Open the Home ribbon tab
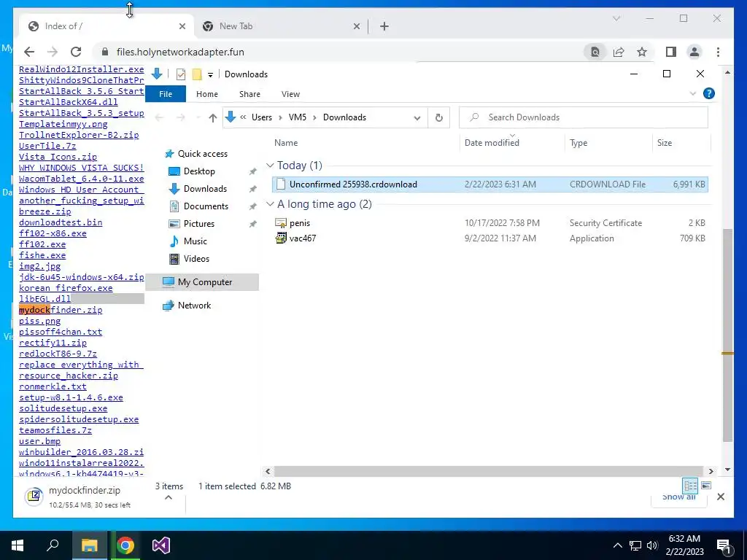 206,94
